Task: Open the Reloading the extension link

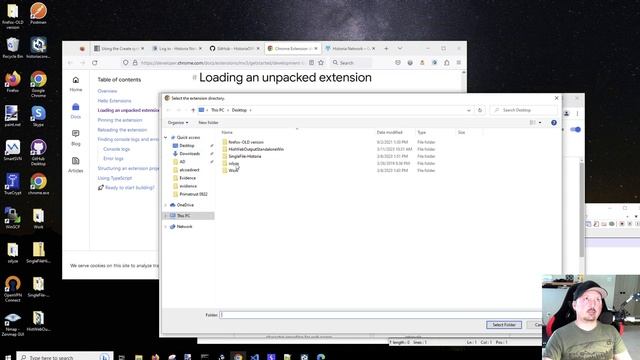Action: pyautogui.click(x=122, y=130)
